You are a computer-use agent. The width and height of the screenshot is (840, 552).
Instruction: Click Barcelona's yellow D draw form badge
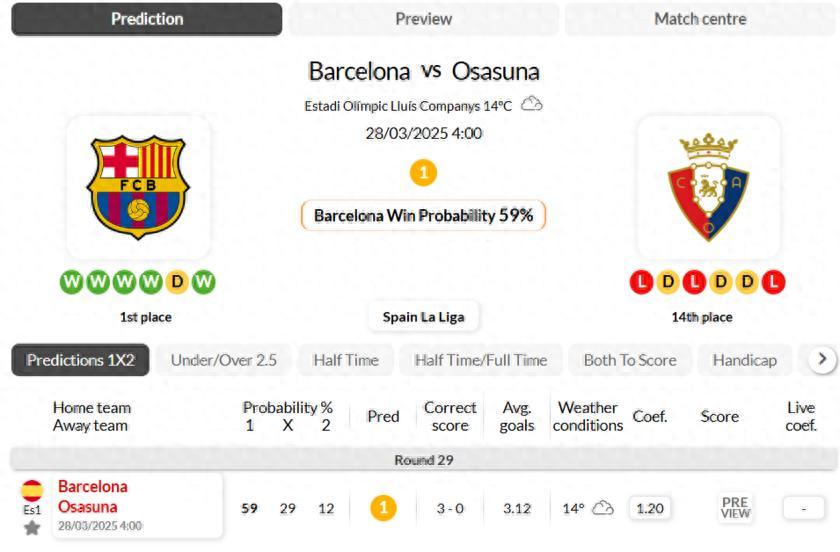coord(177,282)
